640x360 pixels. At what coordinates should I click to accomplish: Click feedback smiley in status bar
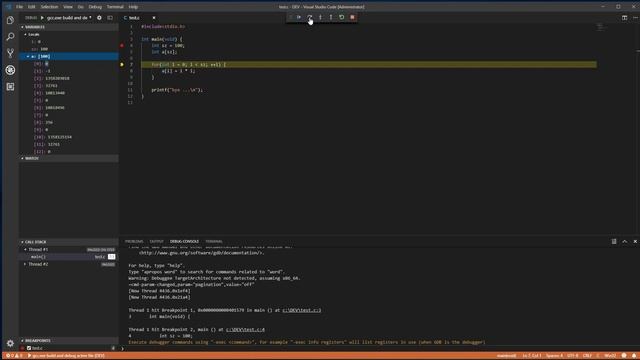tap(624, 356)
